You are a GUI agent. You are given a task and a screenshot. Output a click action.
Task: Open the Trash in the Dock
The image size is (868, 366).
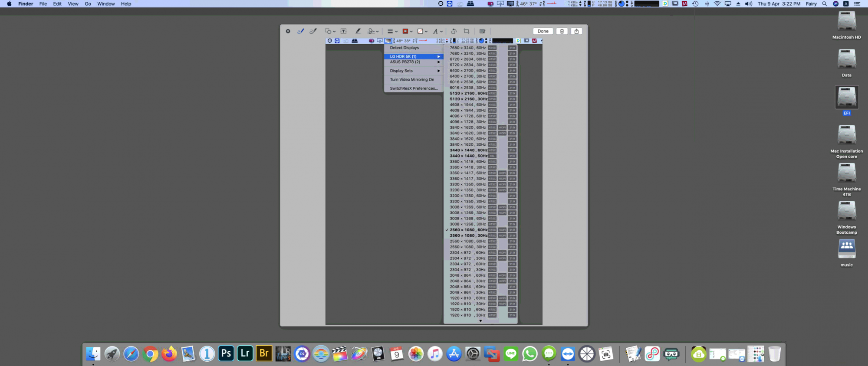775,354
